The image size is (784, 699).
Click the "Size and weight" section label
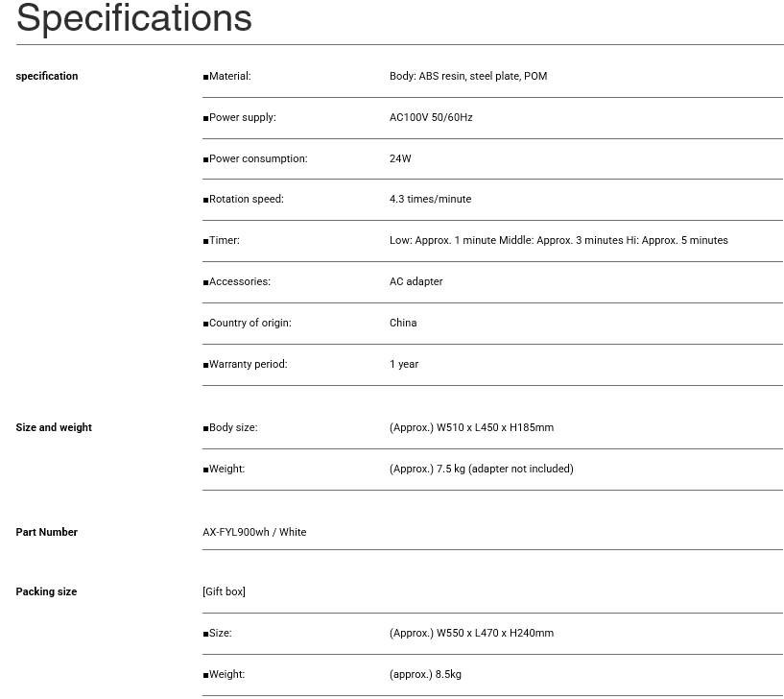pos(54,427)
